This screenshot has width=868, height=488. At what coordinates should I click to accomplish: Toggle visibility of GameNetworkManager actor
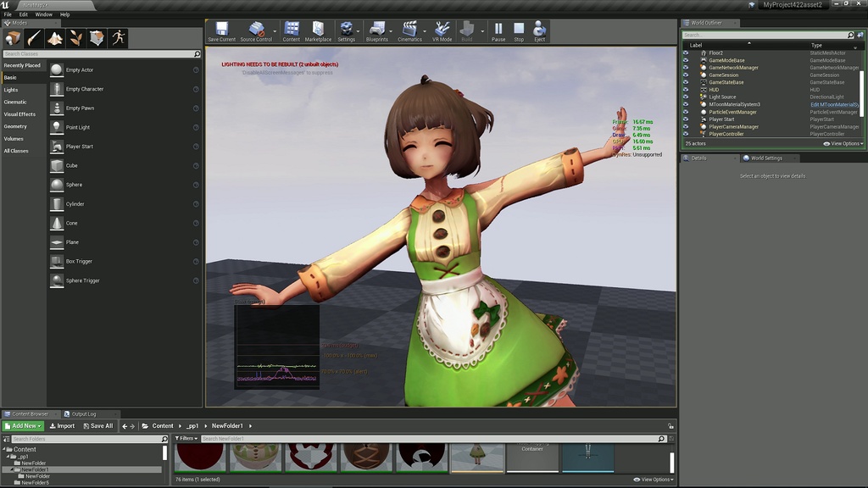click(x=686, y=68)
